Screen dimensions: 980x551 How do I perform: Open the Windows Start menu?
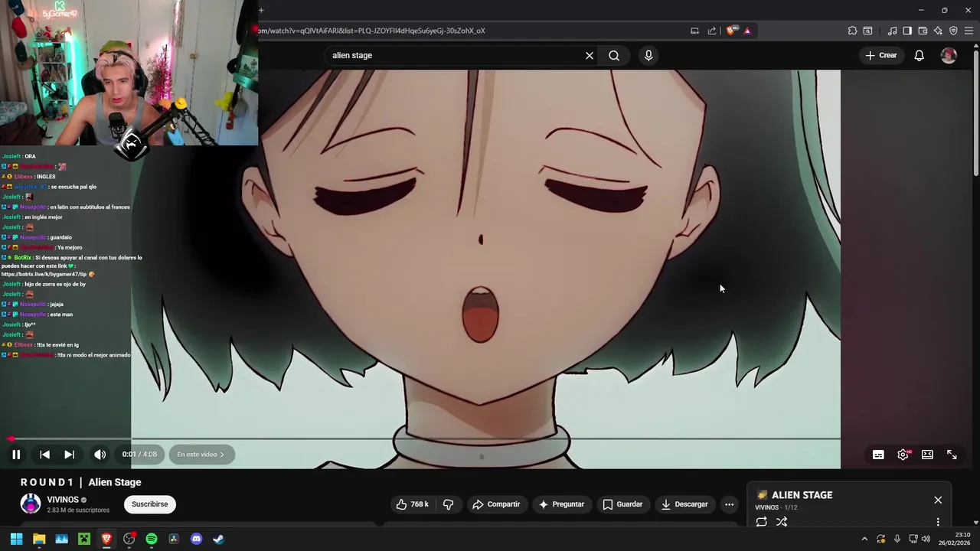point(16,539)
